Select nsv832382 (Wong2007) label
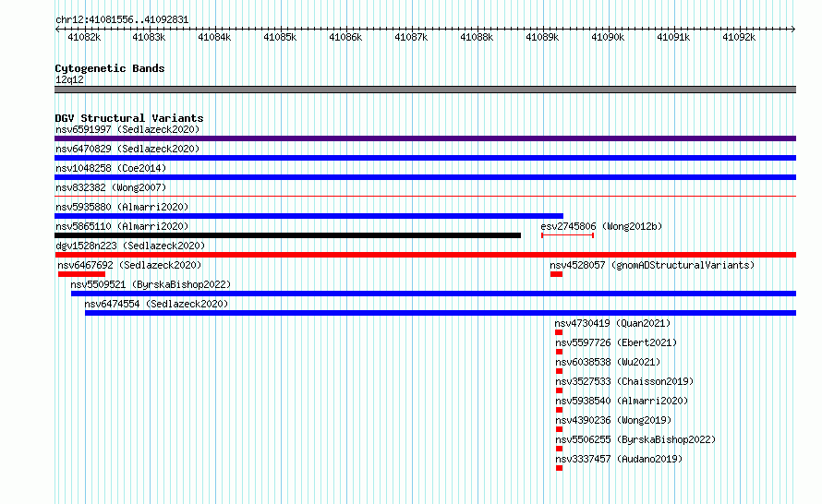Viewport: 822px width, 504px height. pos(111,187)
